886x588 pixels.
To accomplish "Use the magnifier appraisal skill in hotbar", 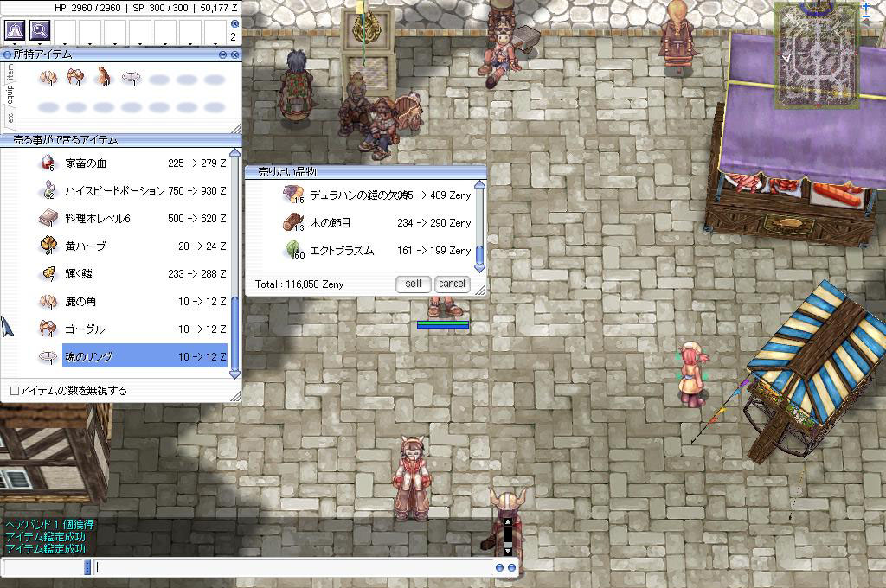I will pyautogui.click(x=40, y=30).
